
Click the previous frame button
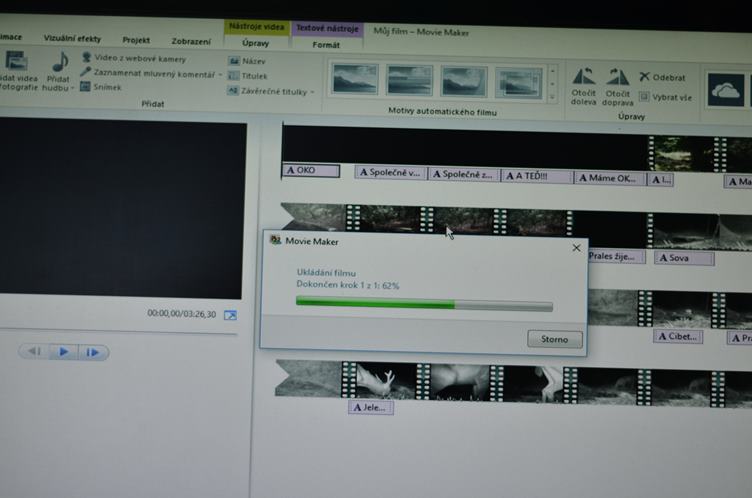pyautogui.click(x=34, y=352)
